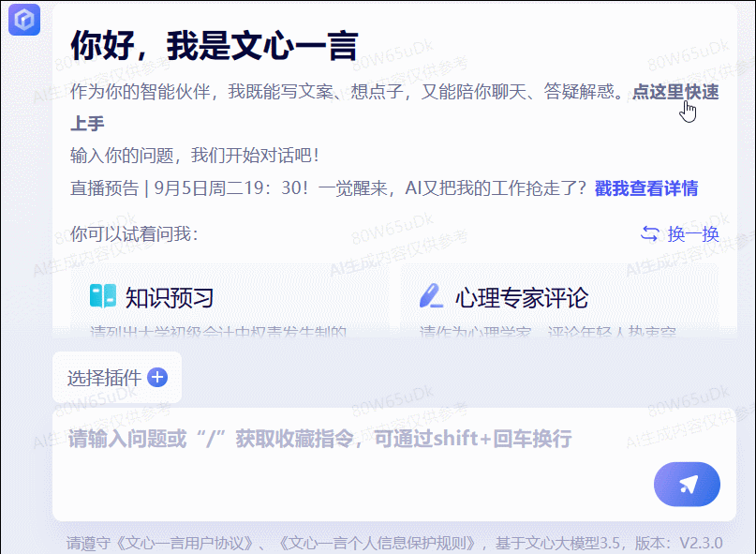Click the version text 版本：V2.3.0
Image resolution: width=756 pixels, height=554 pixels.
point(678,544)
